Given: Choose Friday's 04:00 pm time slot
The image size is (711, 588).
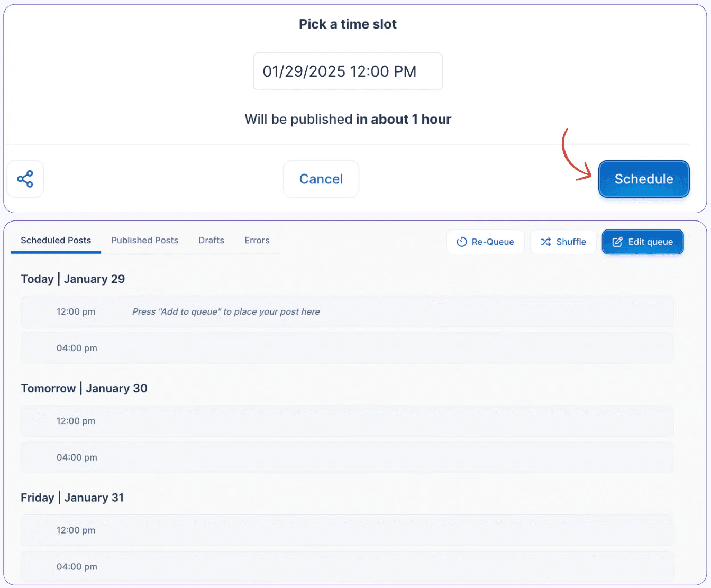Looking at the screenshot, I should (348, 566).
